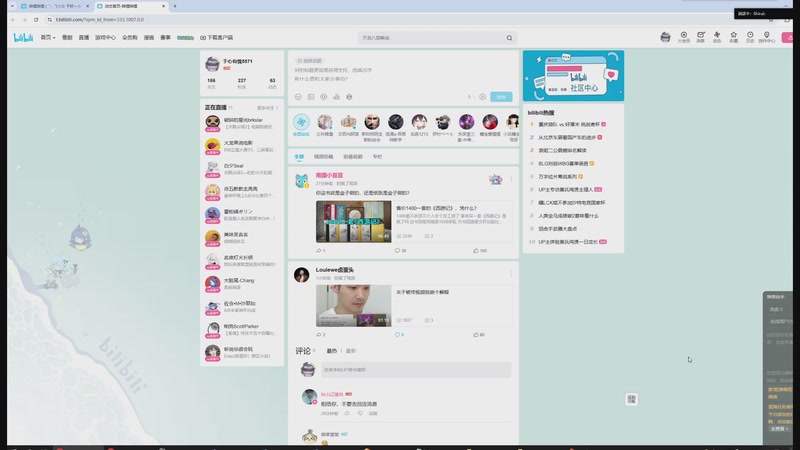Select the 视频投稿 feed tab
Viewport: 800px width, 450px height.
pyautogui.click(x=323, y=157)
